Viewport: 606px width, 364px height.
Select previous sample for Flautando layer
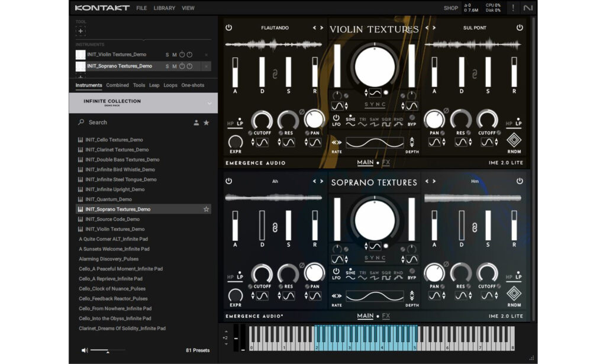(314, 28)
